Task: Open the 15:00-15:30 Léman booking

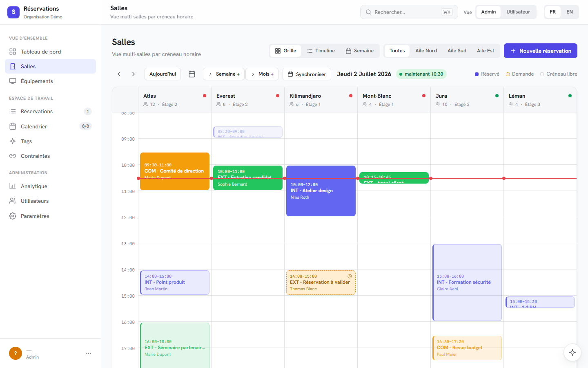Action: (540, 302)
